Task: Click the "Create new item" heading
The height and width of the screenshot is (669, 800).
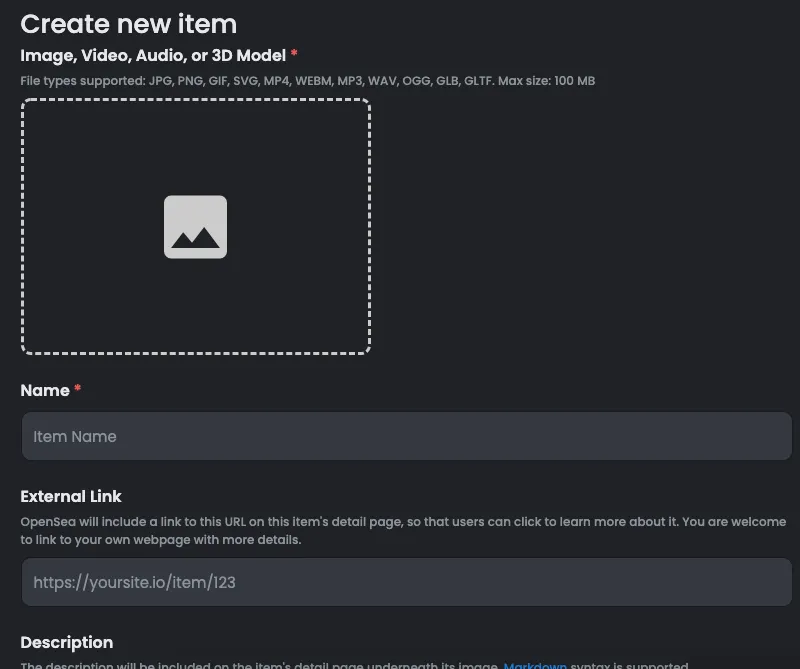Action: click(x=129, y=23)
